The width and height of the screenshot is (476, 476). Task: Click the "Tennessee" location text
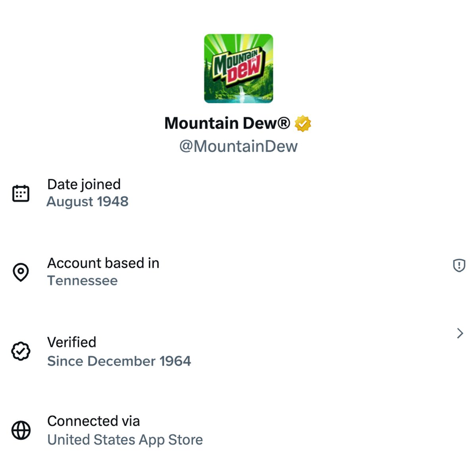tap(83, 281)
